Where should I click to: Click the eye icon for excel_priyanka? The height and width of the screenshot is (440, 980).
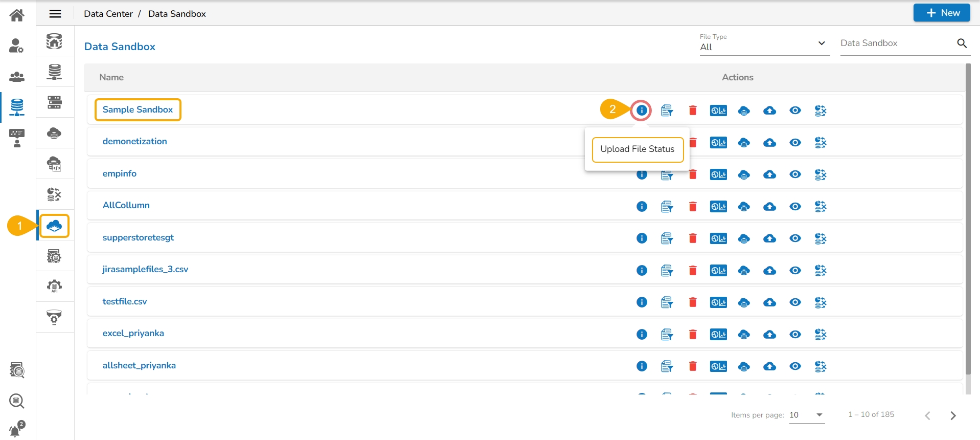[x=795, y=335]
